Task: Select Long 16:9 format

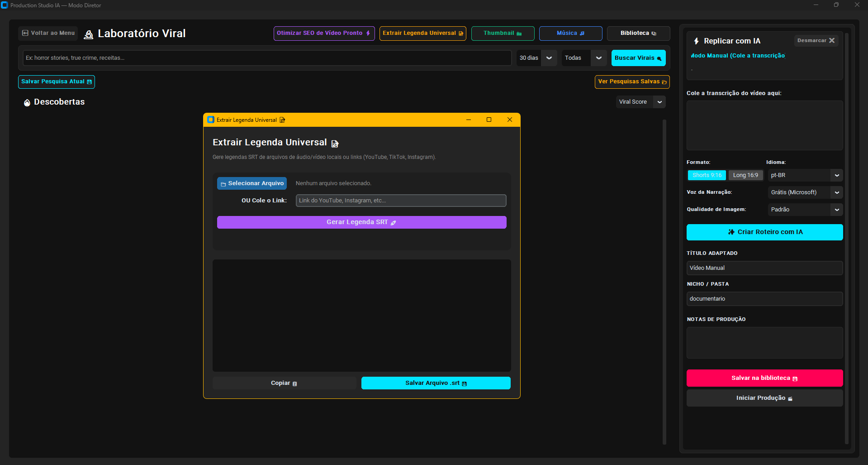Action: click(x=745, y=175)
